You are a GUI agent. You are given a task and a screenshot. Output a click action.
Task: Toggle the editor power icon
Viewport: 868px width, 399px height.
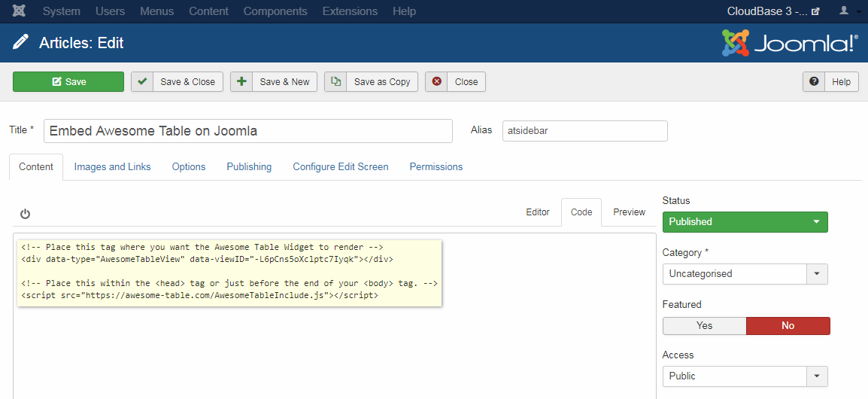25,214
